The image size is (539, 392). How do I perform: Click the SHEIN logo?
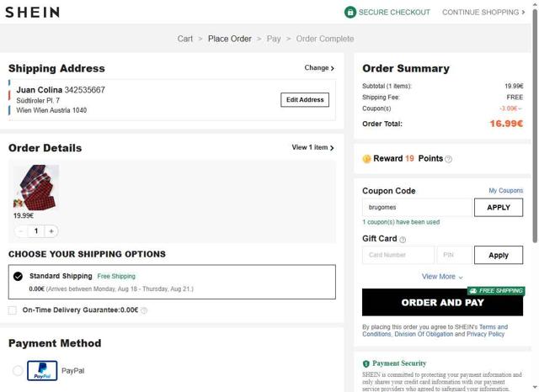point(32,13)
